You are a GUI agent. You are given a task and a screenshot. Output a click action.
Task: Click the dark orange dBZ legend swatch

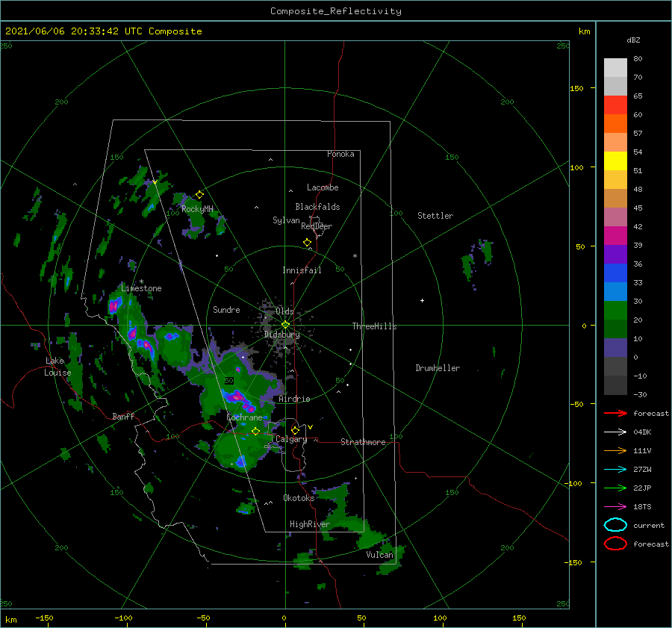(615, 123)
